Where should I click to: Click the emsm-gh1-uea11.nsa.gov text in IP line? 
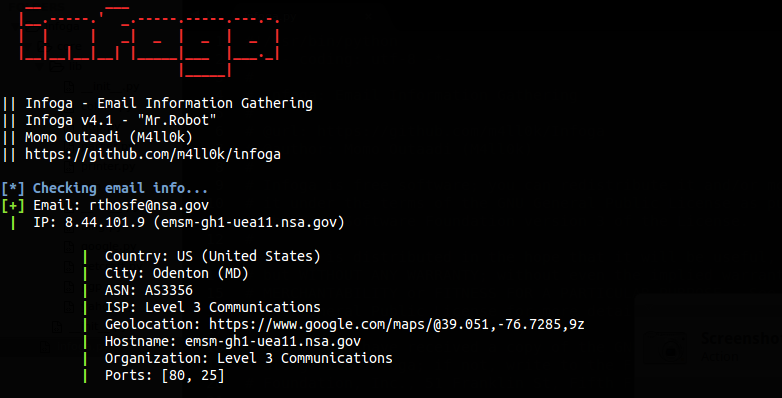pos(249,222)
